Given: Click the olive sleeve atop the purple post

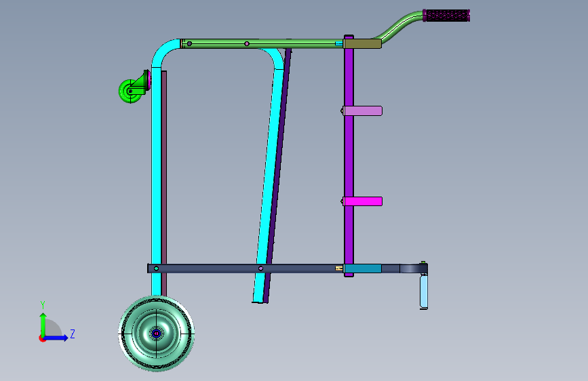Looking at the screenshot, I should [363, 44].
